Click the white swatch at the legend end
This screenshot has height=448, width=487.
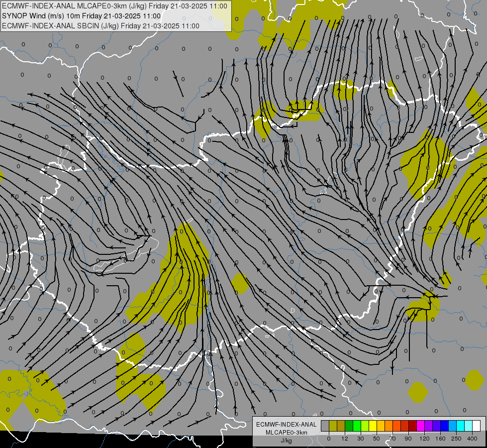(476, 426)
